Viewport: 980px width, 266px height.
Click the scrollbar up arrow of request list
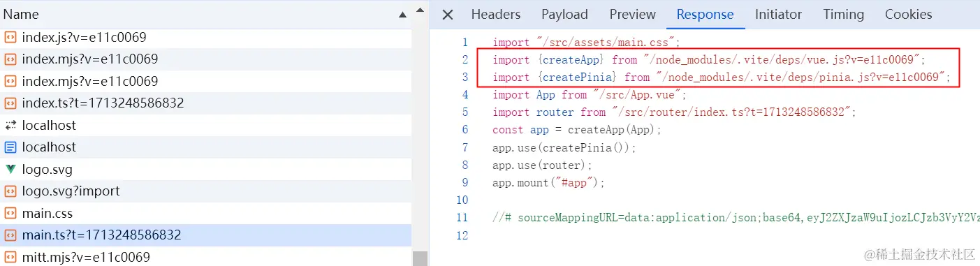(x=420, y=10)
